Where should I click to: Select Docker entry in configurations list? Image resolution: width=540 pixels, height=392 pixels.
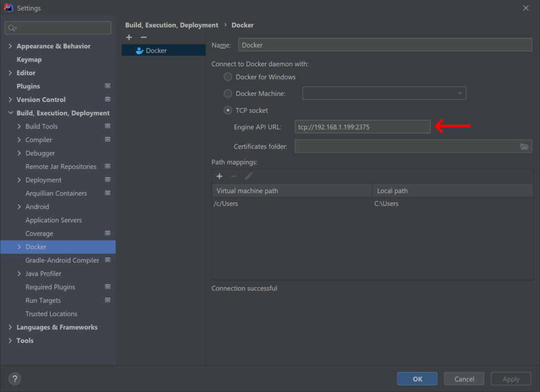click(163, 51)
